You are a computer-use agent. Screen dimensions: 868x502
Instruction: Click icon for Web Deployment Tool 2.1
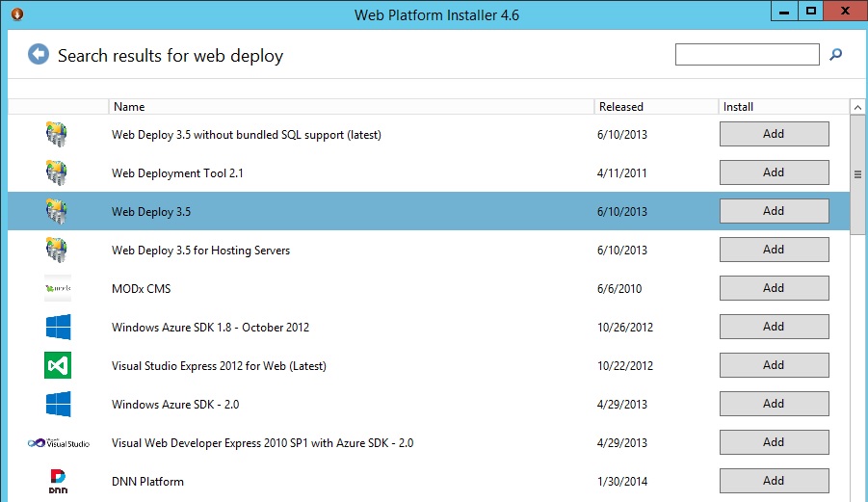[x=57, y=172]
